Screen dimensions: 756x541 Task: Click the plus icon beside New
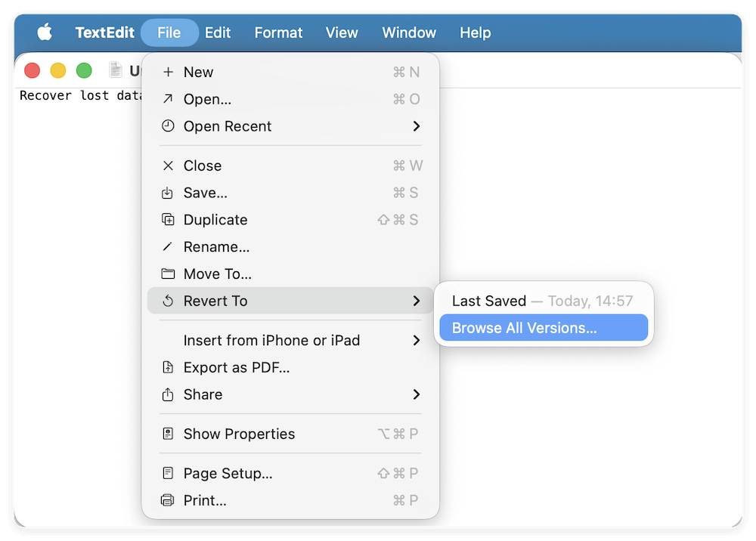pos(166,72)
